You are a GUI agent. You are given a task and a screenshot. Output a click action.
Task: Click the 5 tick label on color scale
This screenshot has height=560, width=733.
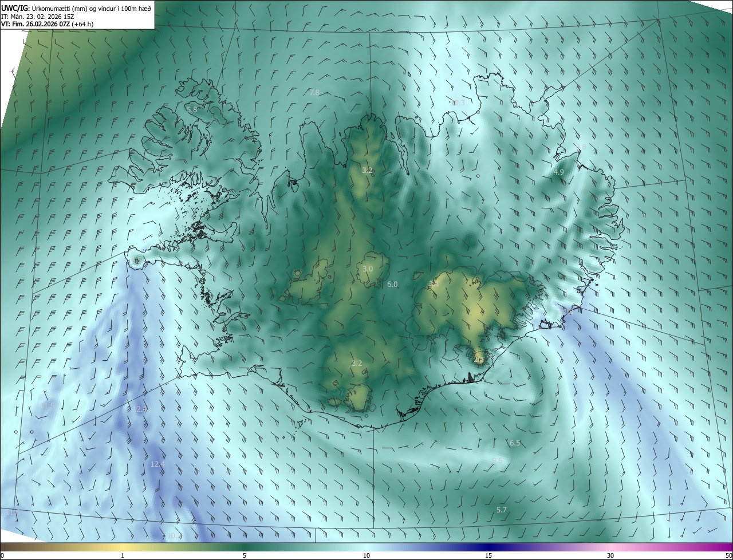click(x=245, y=555)
